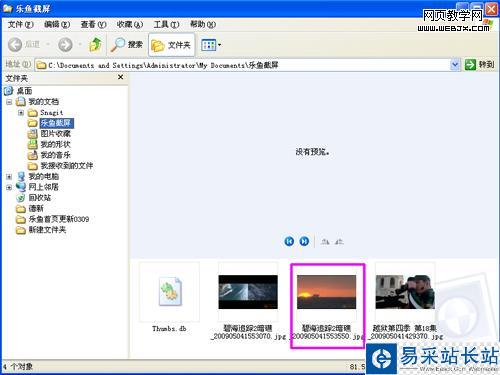
Task: Select 我的电脑 in the tree
Action: click(43, 176)
